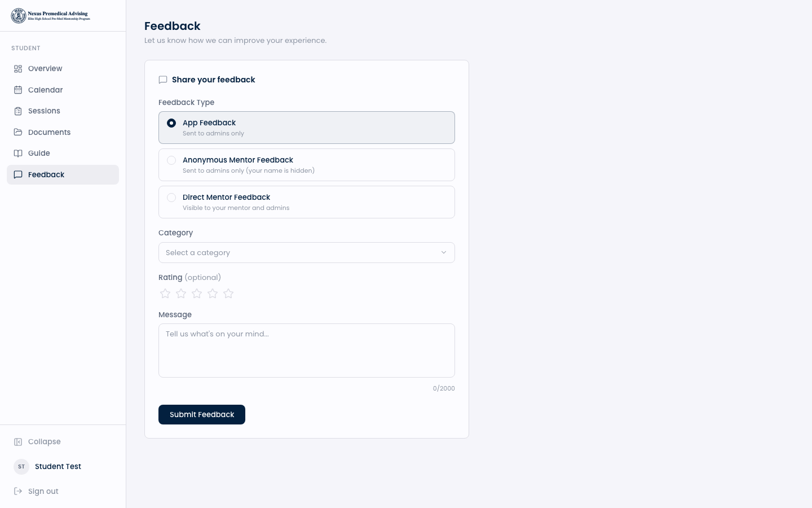Click the Overview grid icon in sidebar

(18, 69)
